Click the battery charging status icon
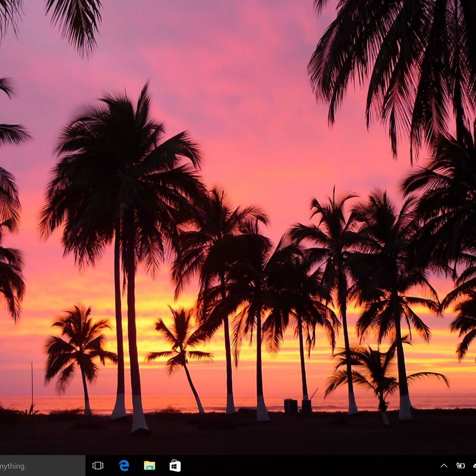This screenshot has height=476, width=476. pos(460,466)
